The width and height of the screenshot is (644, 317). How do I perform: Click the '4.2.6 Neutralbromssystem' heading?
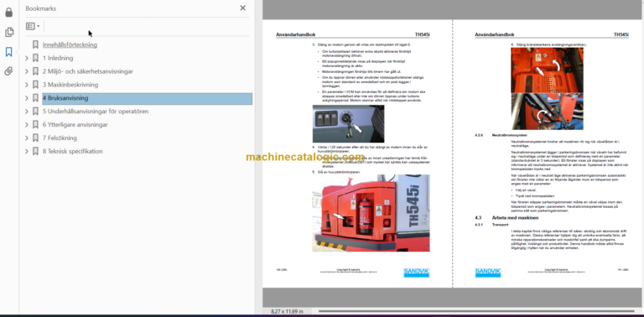tap(501, 135)
